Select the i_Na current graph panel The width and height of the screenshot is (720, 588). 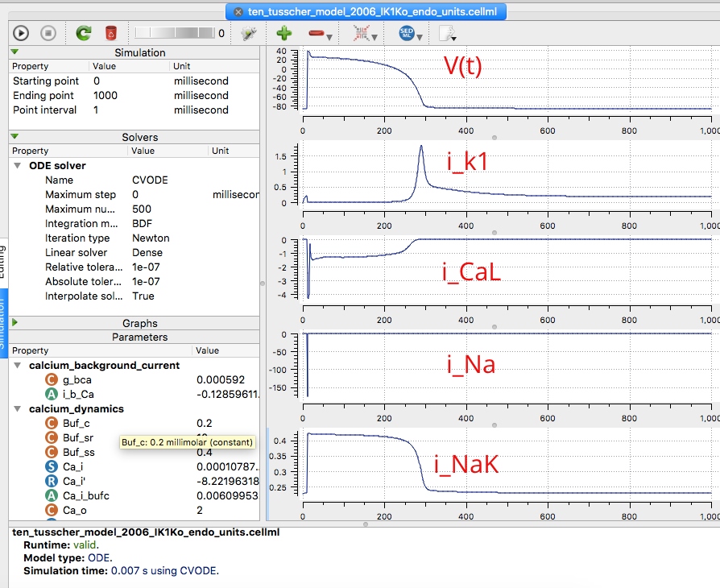494,376
